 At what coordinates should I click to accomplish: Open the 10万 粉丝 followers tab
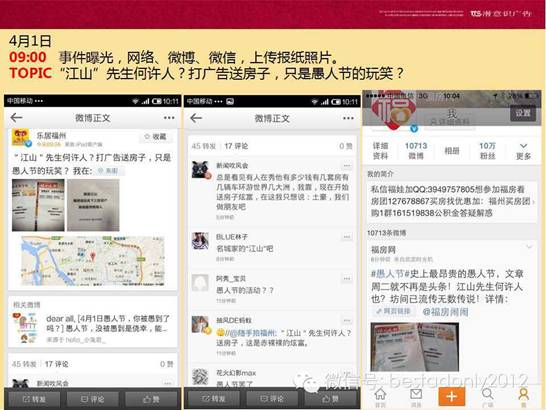click(487, 151)
